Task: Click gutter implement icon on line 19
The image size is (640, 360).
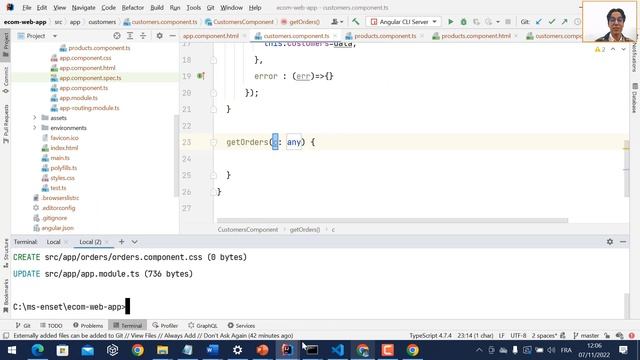Action: point(201,76)
